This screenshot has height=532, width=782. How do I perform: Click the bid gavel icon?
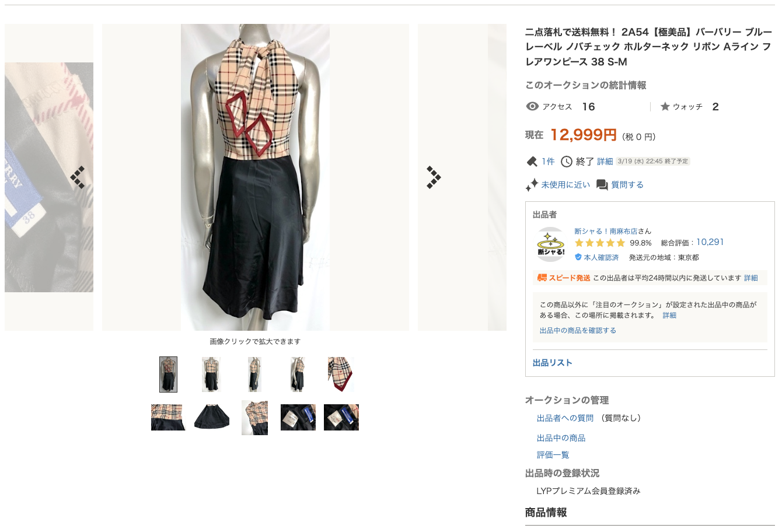(x=532, y=162)
